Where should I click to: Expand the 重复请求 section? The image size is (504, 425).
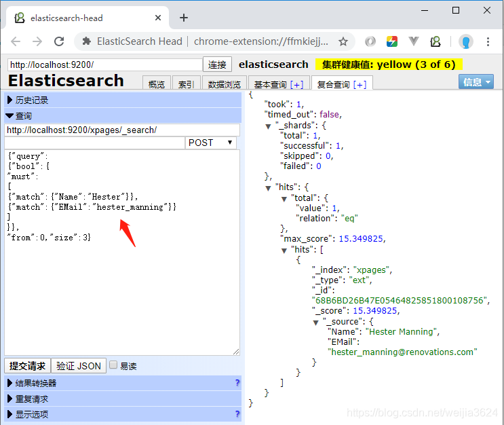(123, 399)
